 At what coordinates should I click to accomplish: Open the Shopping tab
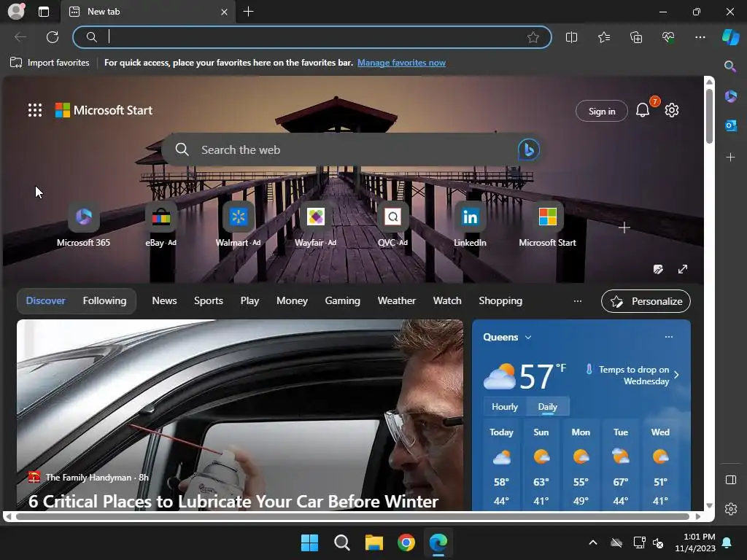point(500,300)
